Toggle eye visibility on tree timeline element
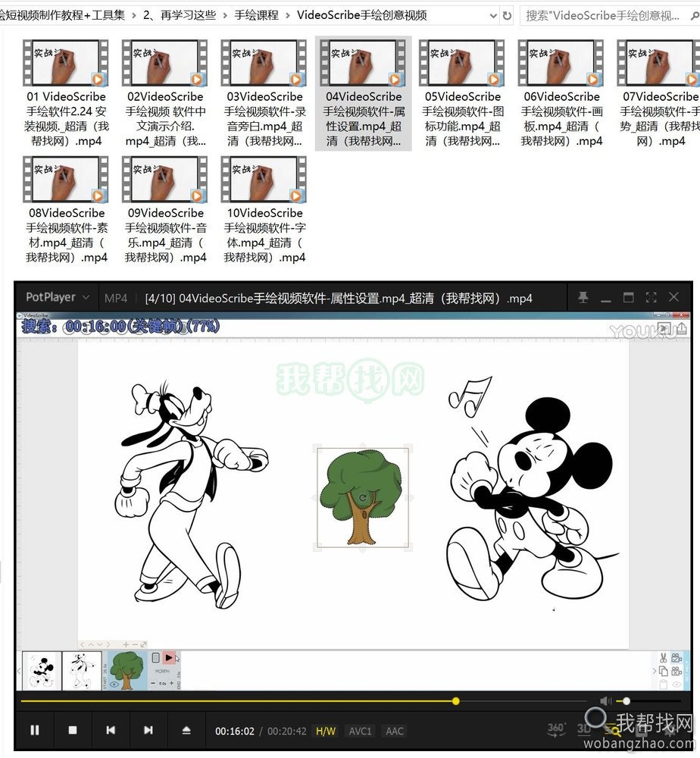 tap(114, 684)
